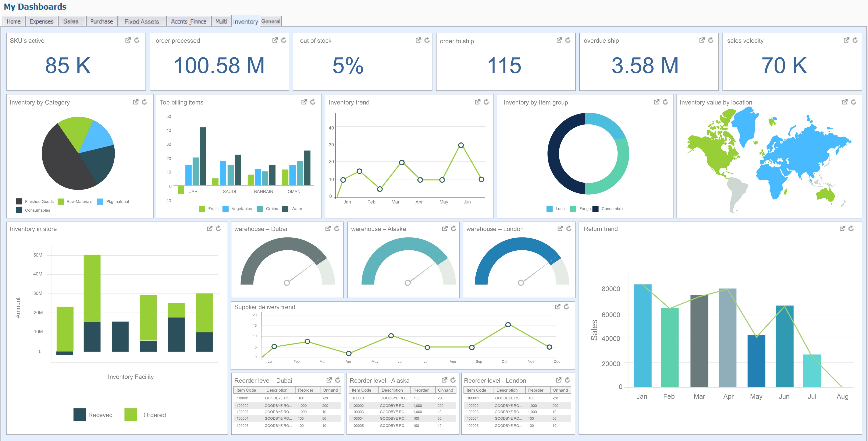Pop out the Supplier delivery trend
This screenshot has height=441, width=868.
coord(557,307)
